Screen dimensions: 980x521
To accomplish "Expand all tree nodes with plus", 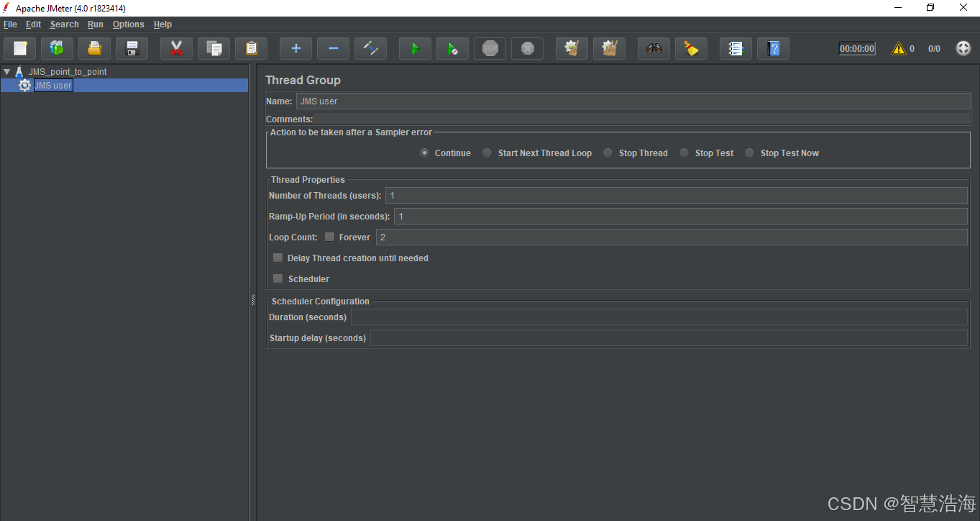I will (x=296, y=48).
